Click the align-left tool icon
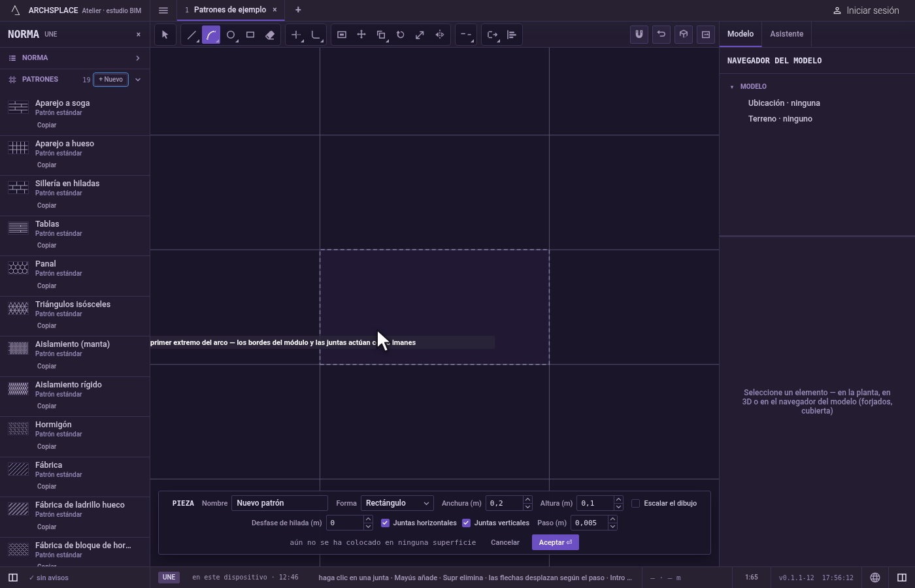Viewport: 915px width, 588px height. (x=512, y=35)
